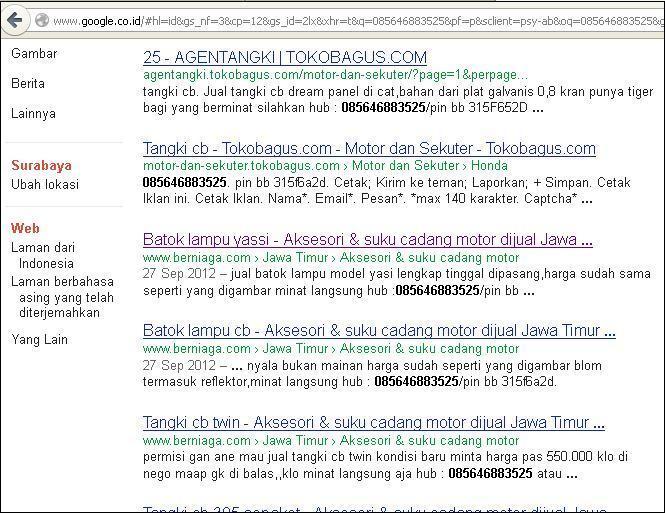Image resolution: width=665 pixels, height=513 pixels.
Task: Open the Yang Lain filter option
Action: point(39,339)
